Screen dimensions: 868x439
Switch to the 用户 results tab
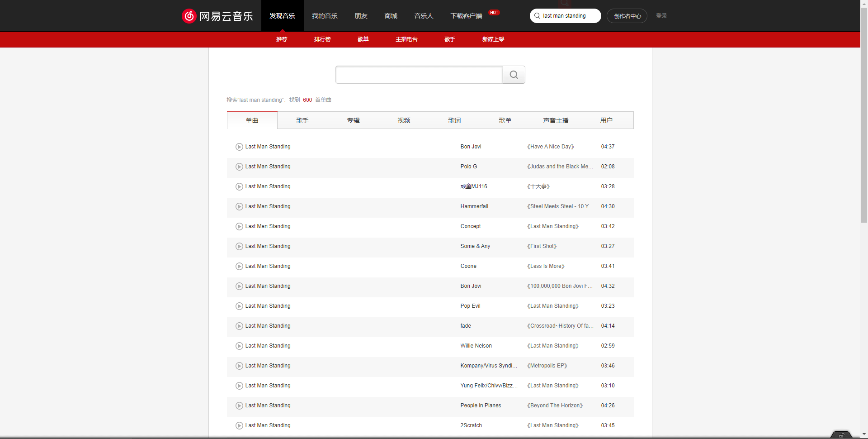(x=606, y=120)
